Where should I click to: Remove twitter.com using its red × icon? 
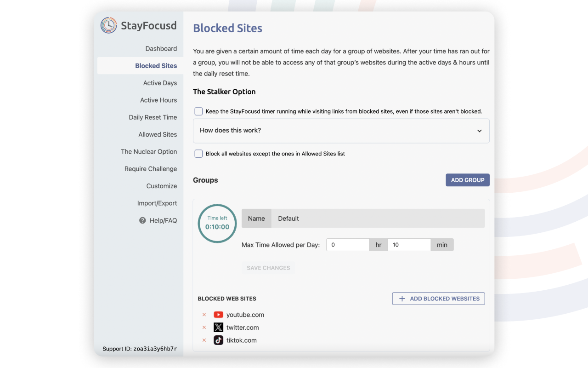204,327
